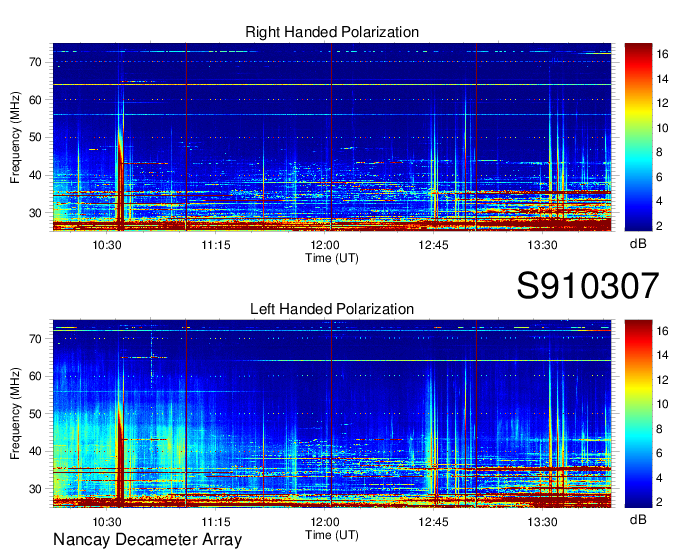Click the 16 dB label on the bottom colorbar
680x552 pixels.
pos(662,331)
